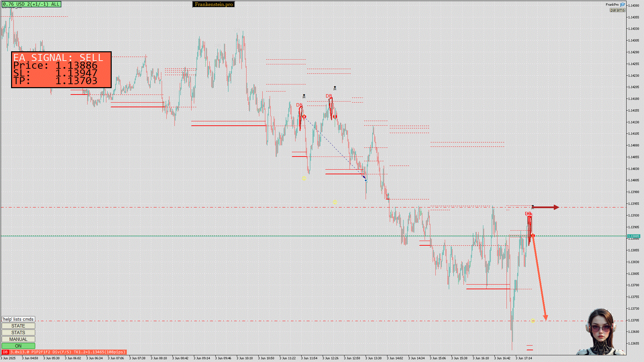Click the orange diagonal sell projection arrow
This screenshot has height=362, width=644.
(x=539, y=278)
